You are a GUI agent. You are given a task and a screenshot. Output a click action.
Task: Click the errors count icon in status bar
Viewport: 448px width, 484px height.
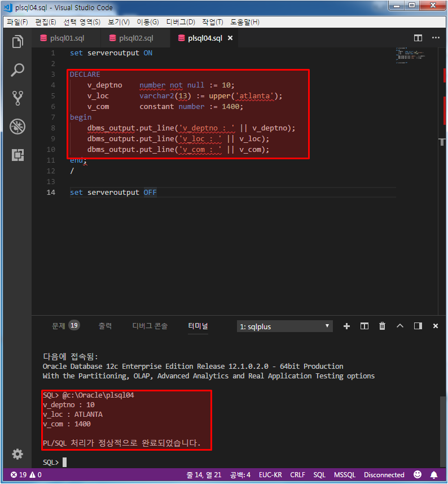(19, 475)
